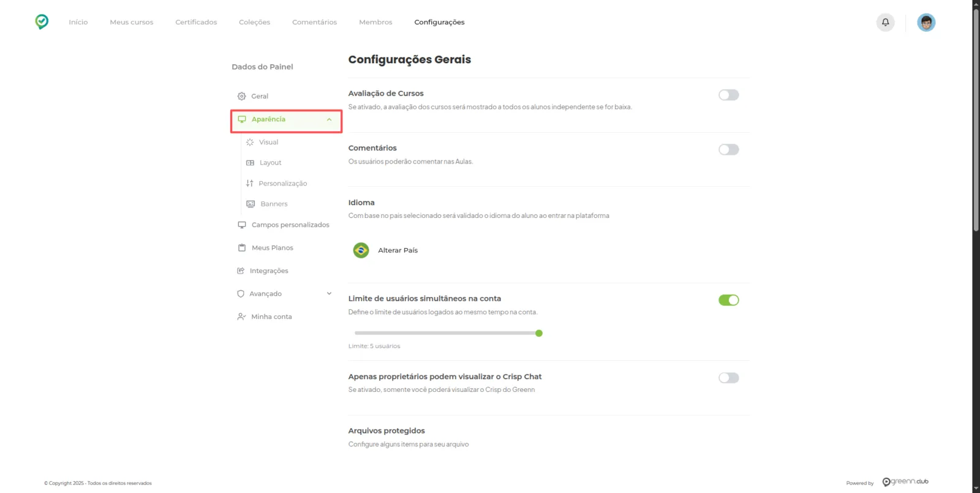The width and height of the screenshot is (980, 493).
Task: Click the Limite: 5 usuários text
Action: click(x=374, y=346)
